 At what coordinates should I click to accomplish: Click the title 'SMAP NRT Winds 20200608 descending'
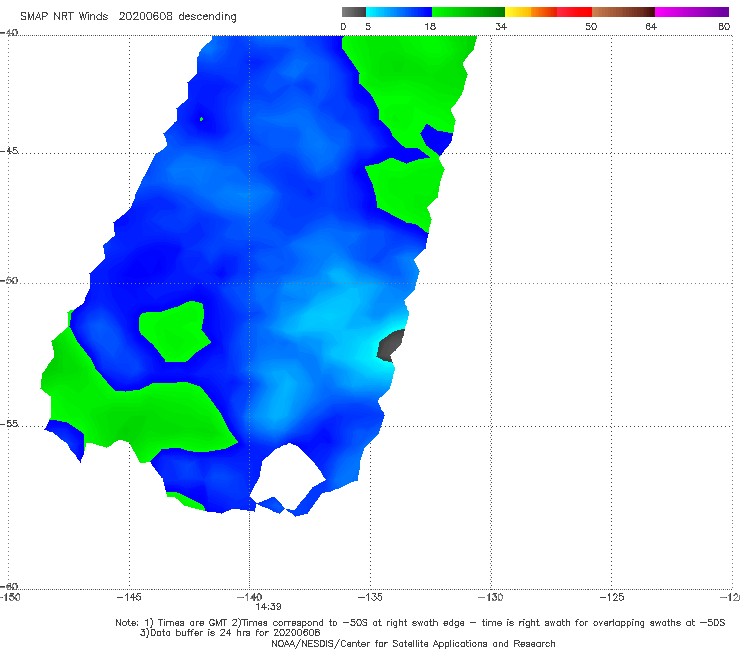coord(128,17)
